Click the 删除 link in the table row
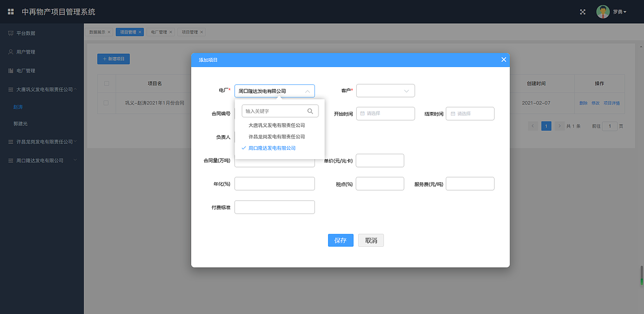This screenshot has height=314, width=644. pyautogui.click(x=583, y=103)
